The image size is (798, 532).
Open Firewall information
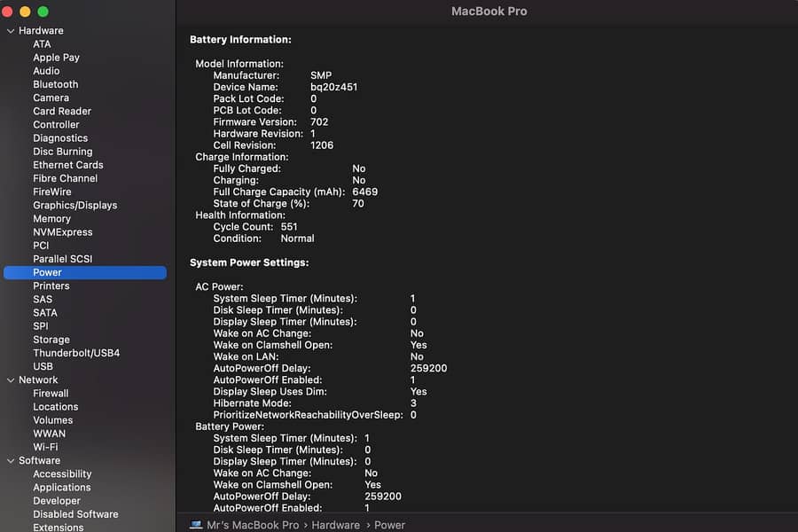click(51, 393)
